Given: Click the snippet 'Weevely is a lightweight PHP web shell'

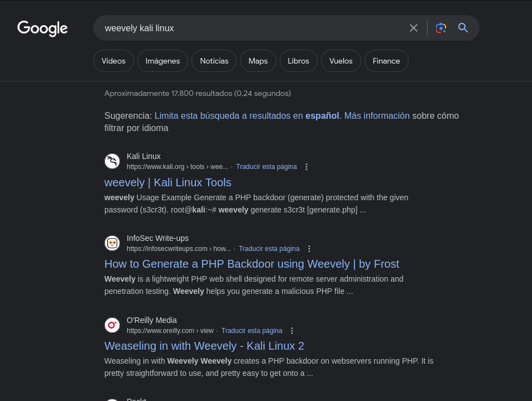Looking at the screenshot, I should point(254,285).
